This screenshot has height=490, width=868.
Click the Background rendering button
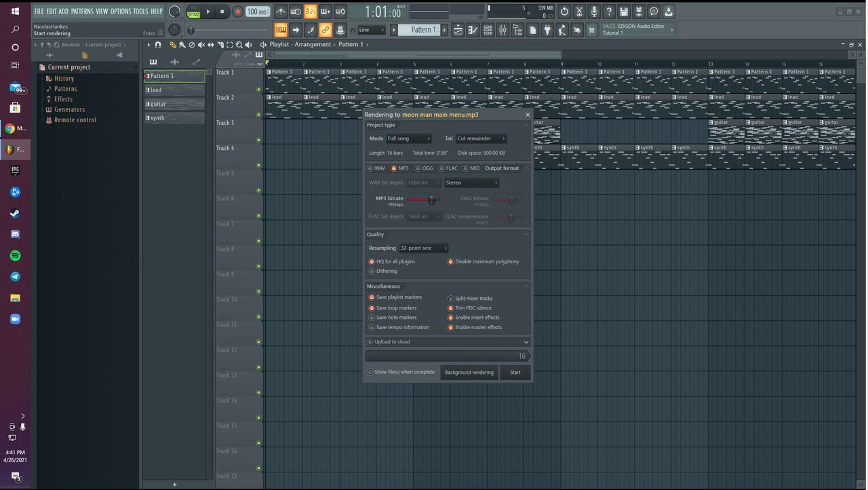(469, 372)
